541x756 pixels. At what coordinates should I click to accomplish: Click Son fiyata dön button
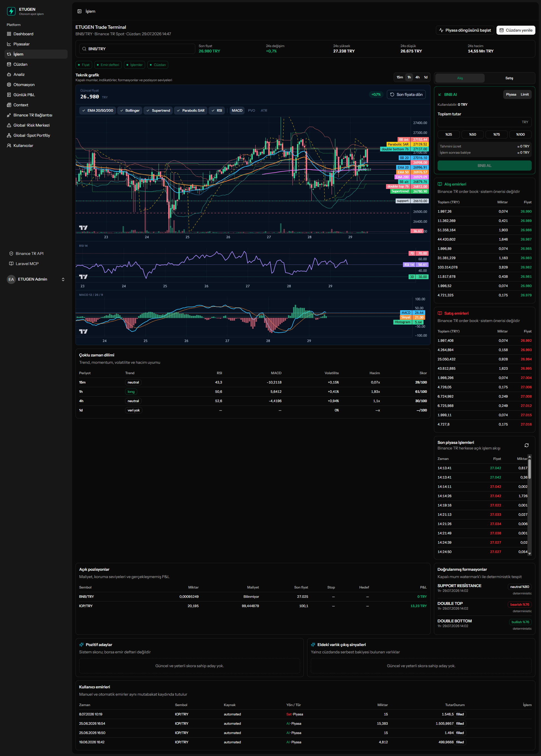406,95
